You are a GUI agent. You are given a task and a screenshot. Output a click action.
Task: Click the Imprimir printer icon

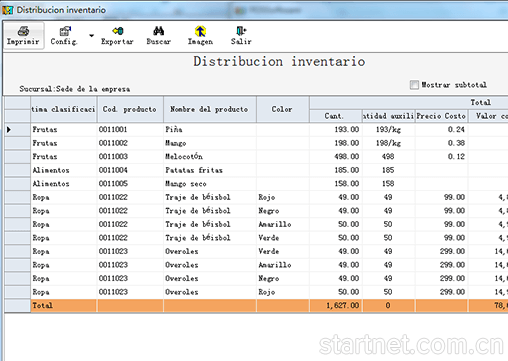[x=23, y=31]
